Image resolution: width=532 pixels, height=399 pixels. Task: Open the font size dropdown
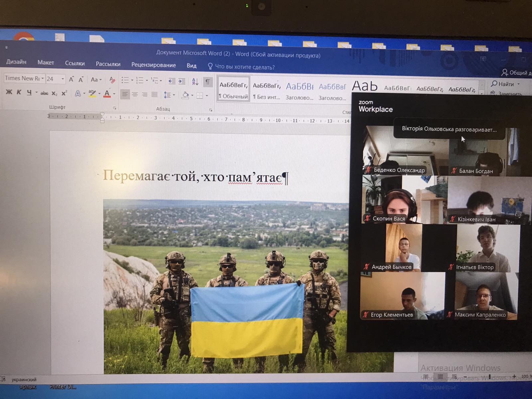pos(63,79)
